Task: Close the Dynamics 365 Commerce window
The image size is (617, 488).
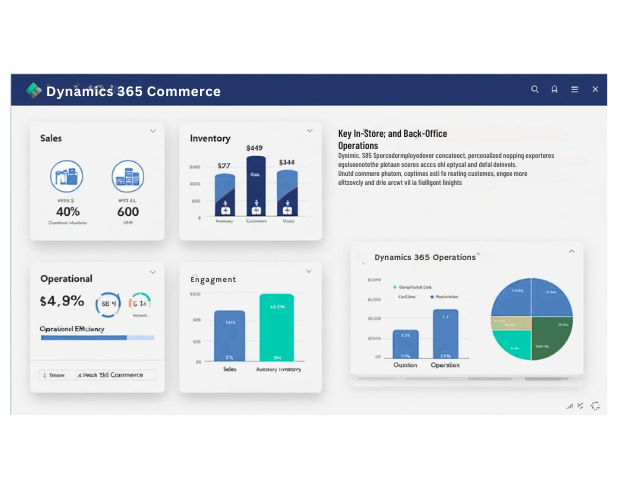Action: (x=595, y=89)
